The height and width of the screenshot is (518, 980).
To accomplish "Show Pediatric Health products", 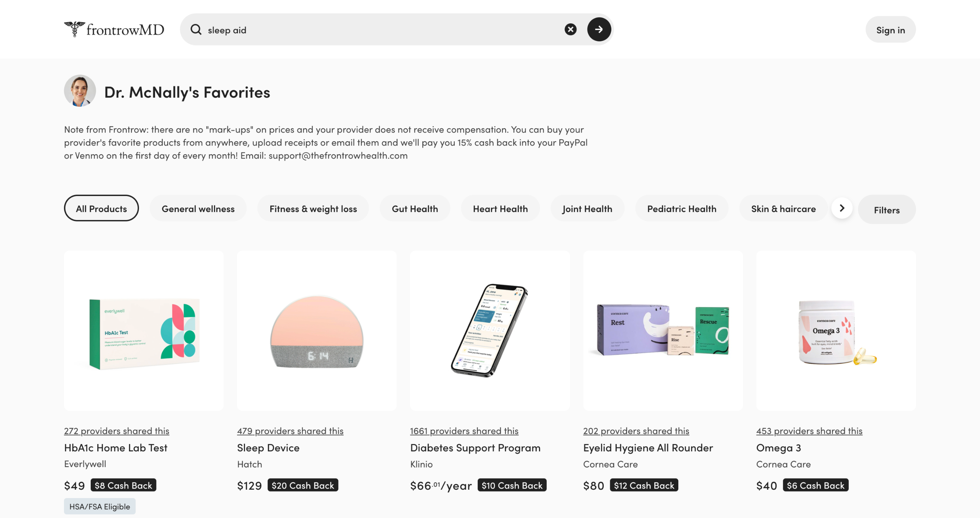I will click(x=681, y=209).
